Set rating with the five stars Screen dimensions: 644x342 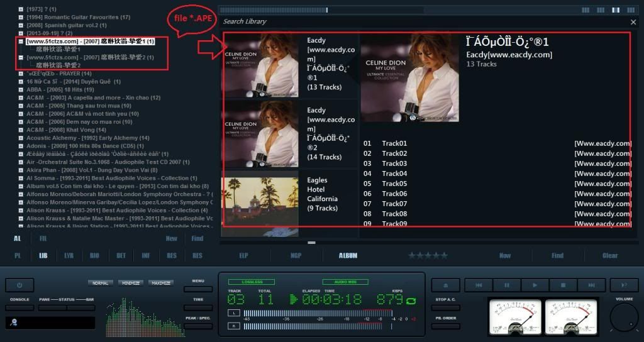coord(428,255)
